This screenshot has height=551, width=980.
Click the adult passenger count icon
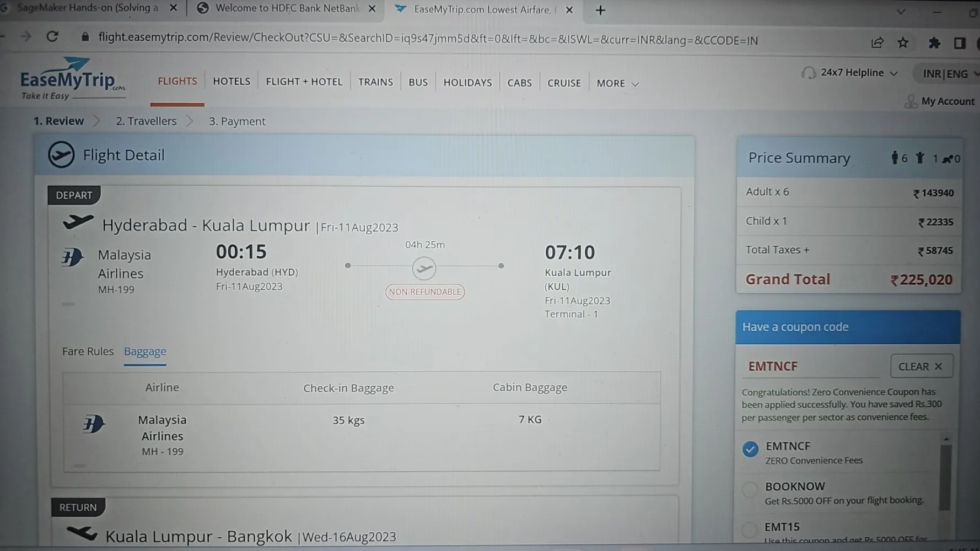tap(894, 158)
